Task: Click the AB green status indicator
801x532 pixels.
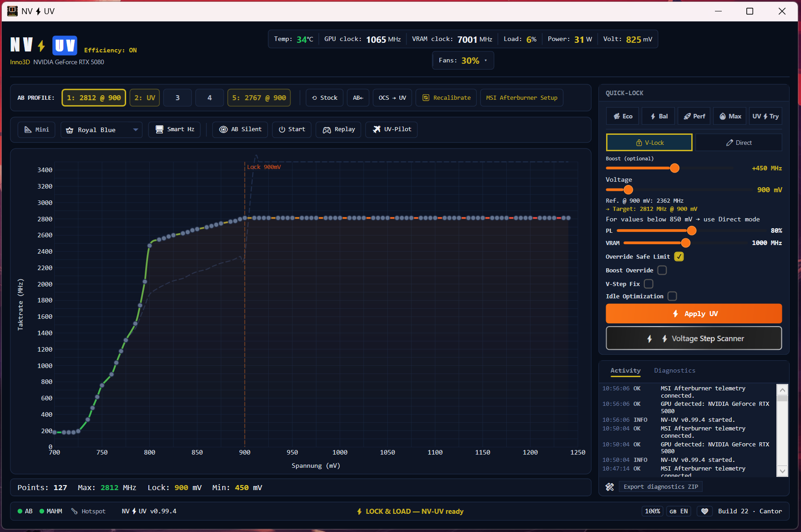Action: (x=25, y=512)
